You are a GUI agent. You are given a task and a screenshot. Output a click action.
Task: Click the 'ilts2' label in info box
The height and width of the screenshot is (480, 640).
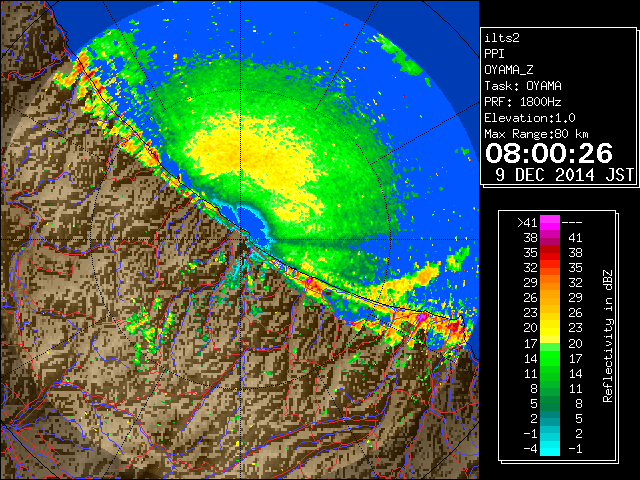pyautogui.click(x=502, y=38)
